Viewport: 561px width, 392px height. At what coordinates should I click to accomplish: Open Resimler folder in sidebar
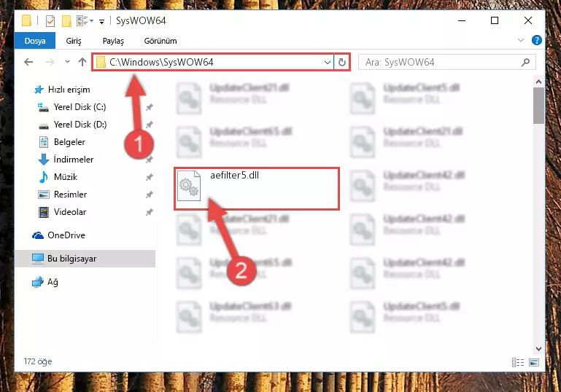coord(70,195)
